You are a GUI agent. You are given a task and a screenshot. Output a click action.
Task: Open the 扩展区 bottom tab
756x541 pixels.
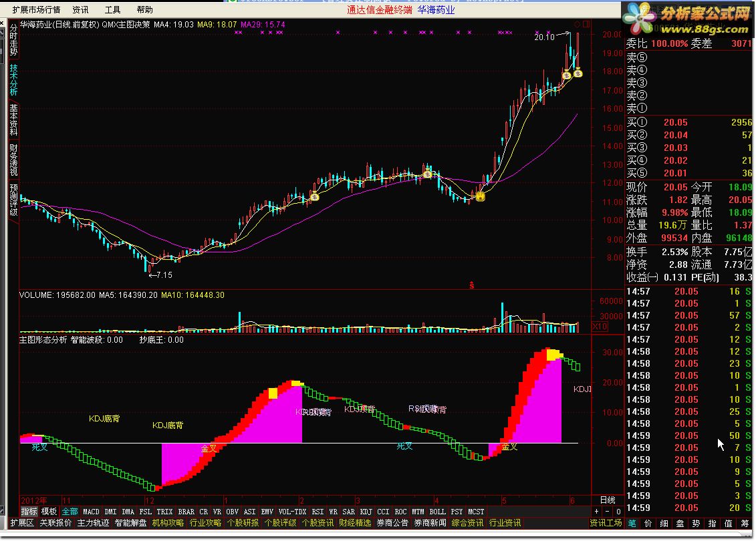coord(22,523)
